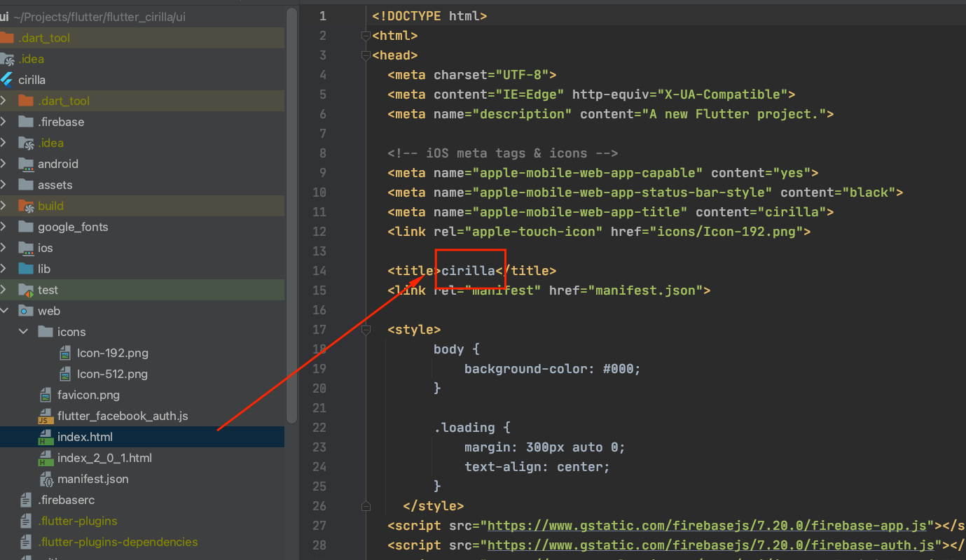Screen dimensions: 966x560
Task: Click the test sources folder icon
Action: pyautogui.click(x=25, y=290)
